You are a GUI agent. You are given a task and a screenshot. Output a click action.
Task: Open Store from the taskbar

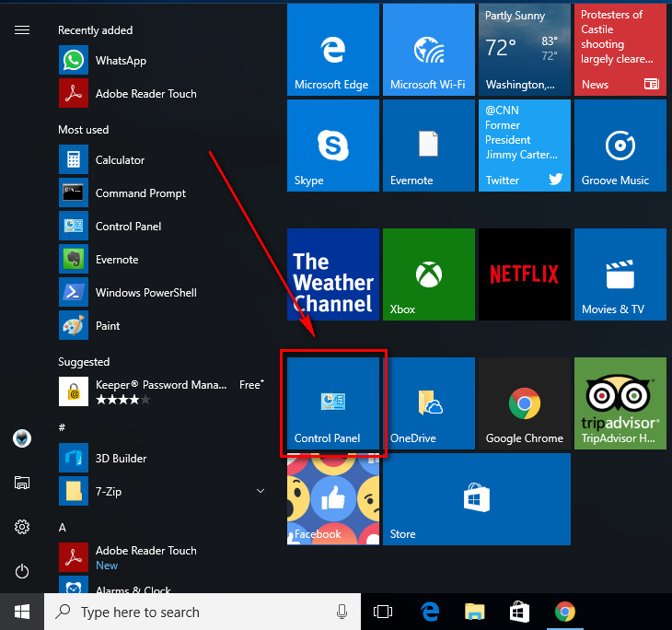pos(519,612)
